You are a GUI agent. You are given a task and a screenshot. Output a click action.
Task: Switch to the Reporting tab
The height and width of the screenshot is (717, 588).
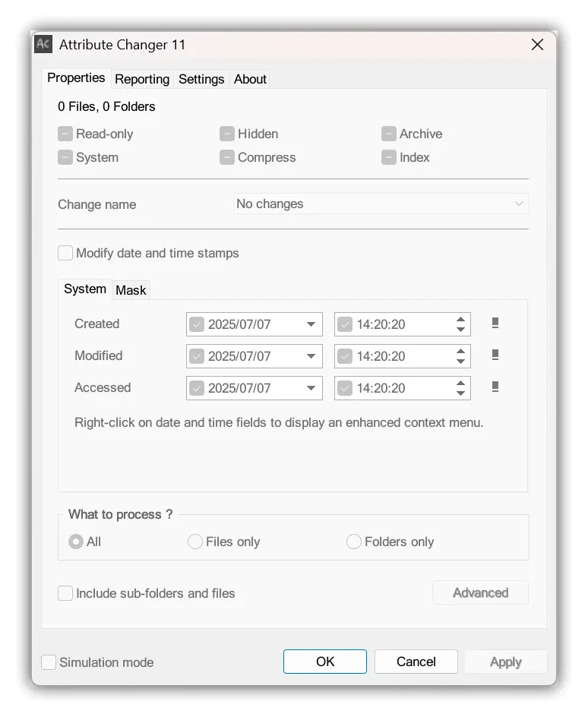142,79
